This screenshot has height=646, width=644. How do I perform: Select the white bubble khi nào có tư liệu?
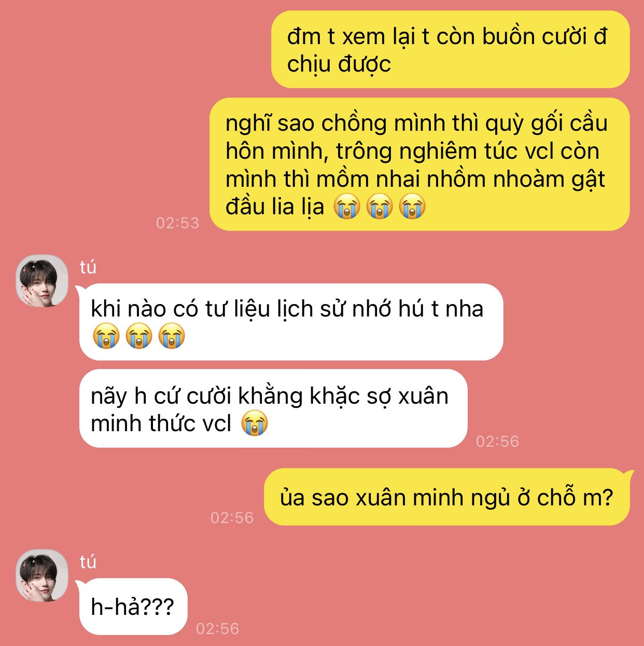291,322
